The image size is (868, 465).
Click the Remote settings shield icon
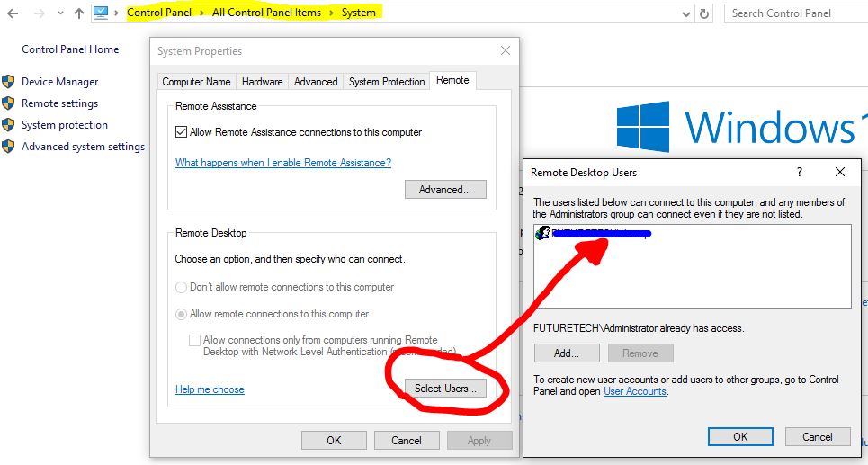tap(8, 103)
